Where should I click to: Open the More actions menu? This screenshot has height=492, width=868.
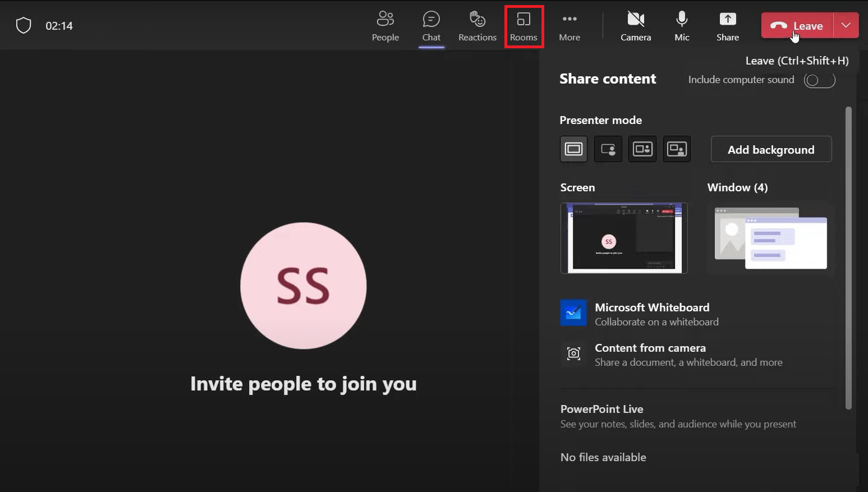pos(570,26)
